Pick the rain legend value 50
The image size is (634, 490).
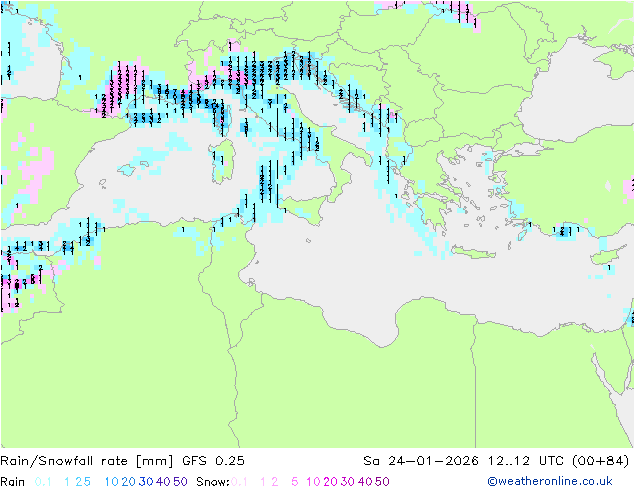[180, 482]
